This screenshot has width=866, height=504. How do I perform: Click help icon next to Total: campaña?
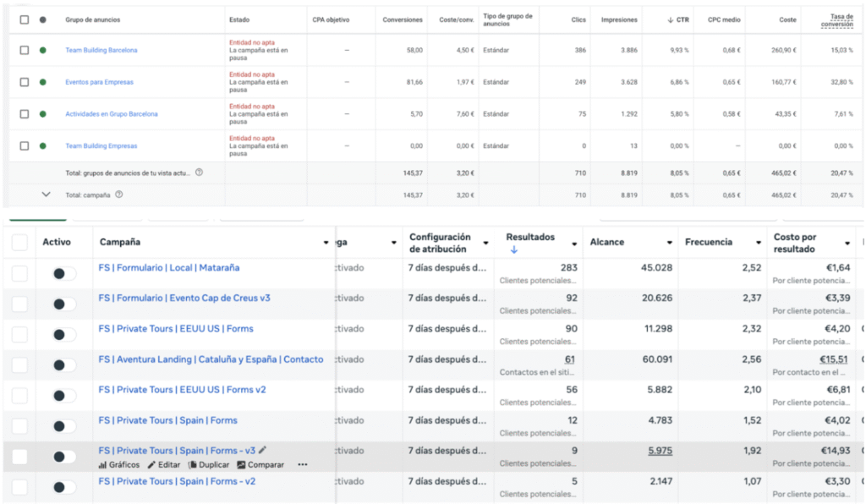tap(119, 194)
